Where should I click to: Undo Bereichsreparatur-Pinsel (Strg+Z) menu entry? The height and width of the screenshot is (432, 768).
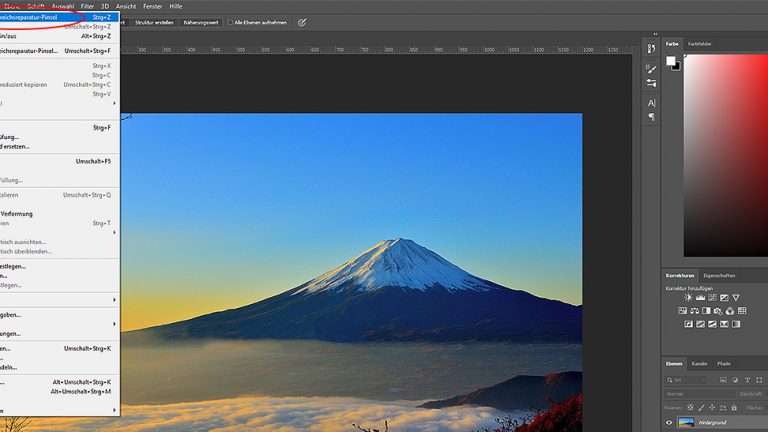point(59,17)
